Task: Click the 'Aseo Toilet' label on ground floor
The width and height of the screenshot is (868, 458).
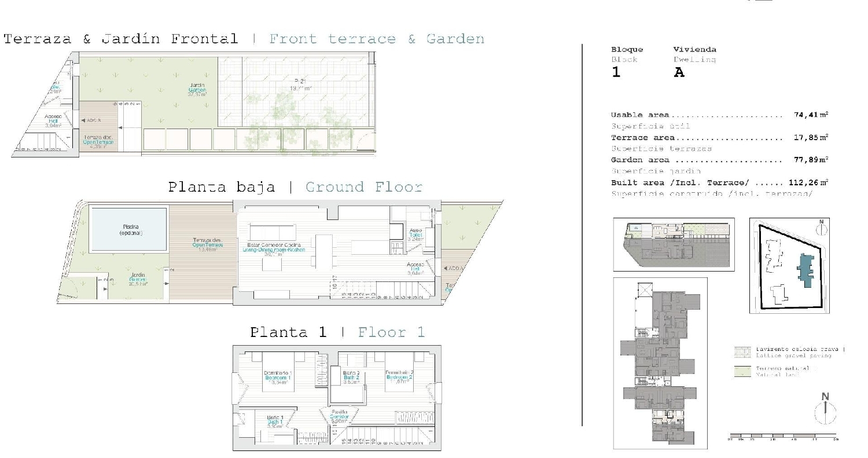Action: [415, 235]
